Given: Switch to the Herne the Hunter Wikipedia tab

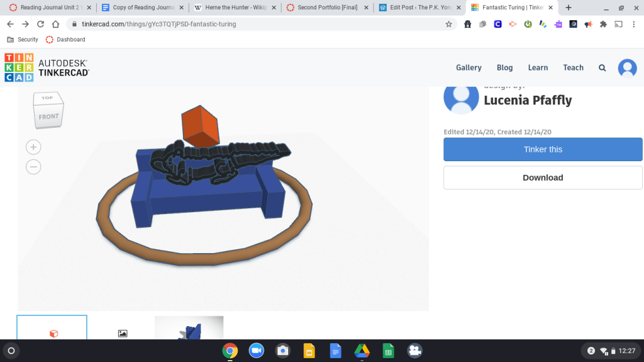Looking at the screenshot, I should [234, 8].
